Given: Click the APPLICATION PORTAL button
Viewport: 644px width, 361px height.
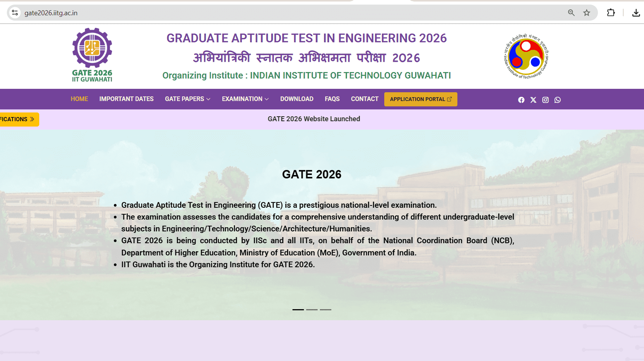Looking at the screenshot, I should [420, 99].
